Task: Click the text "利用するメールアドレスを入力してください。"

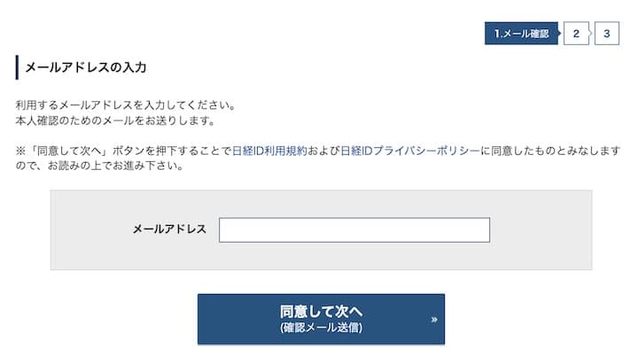Action: coord(125,105)
